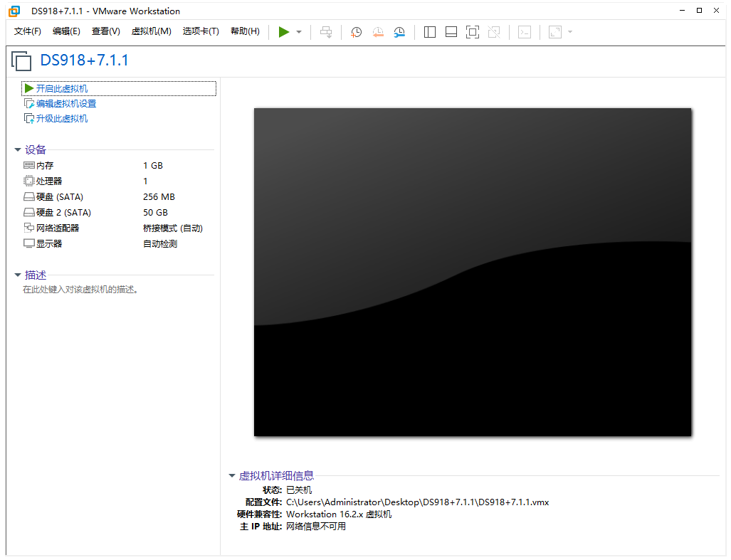
Task: Collapse the 描述 section
Action: (x=18, y=275)
